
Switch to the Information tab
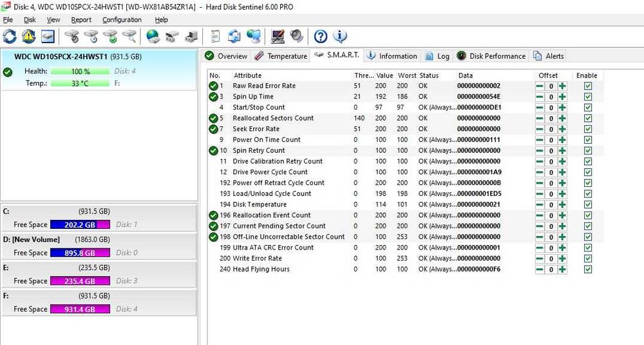(x=392, y=56)
